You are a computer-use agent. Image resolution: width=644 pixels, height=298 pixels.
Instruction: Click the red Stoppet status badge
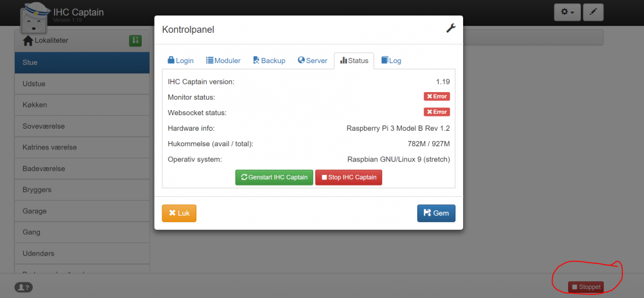pos(585,287)
